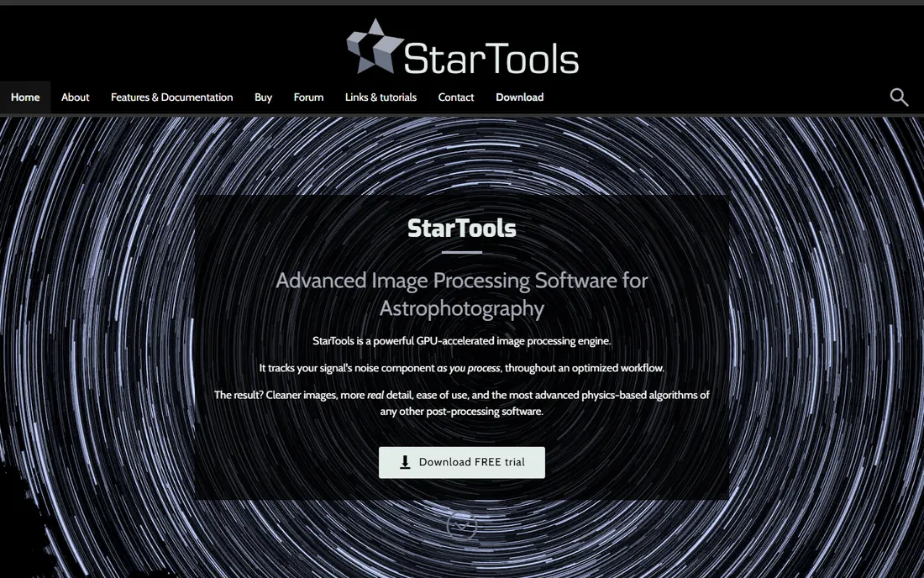924x578 pixels.
Task: Click 'The result? Cleaner images' paragraph
Action: [x=462, y=403]
